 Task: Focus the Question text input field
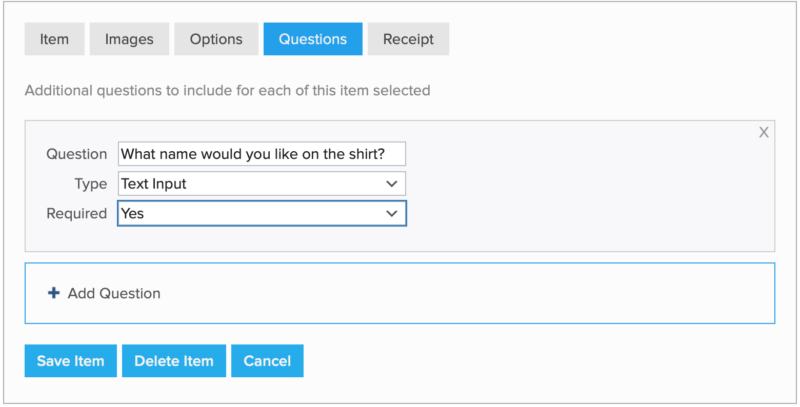(261, 154)
